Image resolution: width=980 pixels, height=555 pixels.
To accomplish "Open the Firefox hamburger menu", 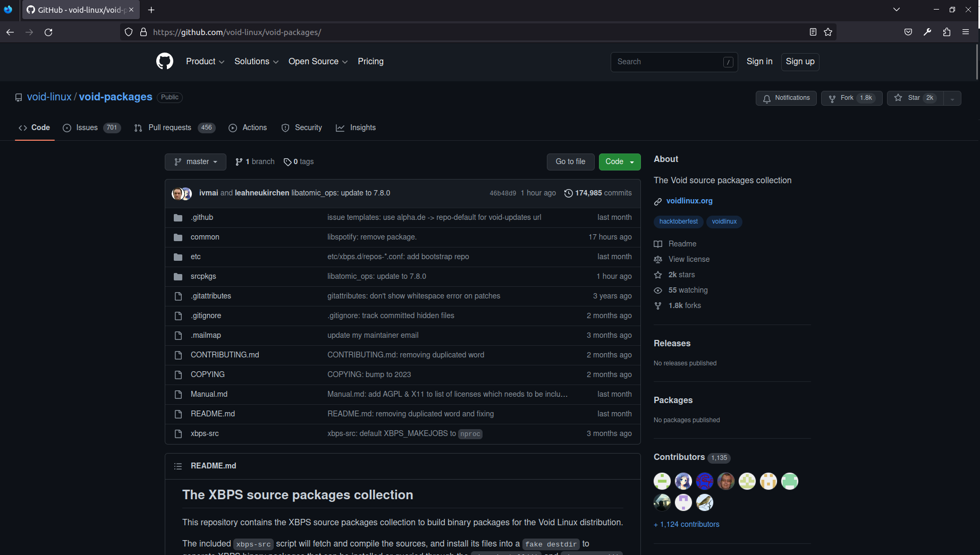I will point(966,32).
